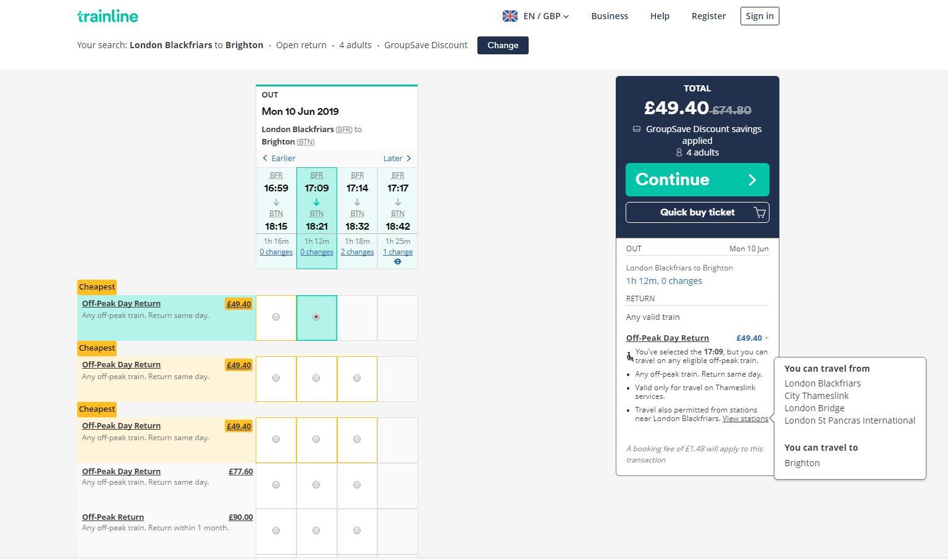Click the Later trains right chevron
Image resolution: width=948 pixels, height=560 pixels.
409,158
